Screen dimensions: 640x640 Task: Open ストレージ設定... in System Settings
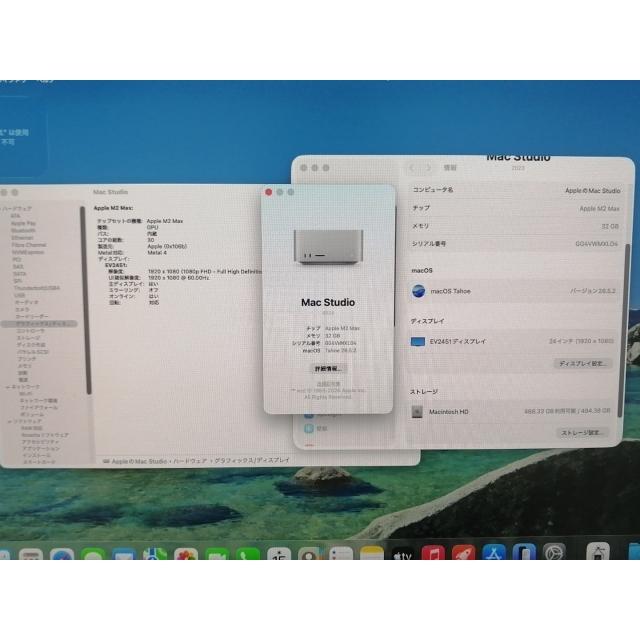pos(582,433)
